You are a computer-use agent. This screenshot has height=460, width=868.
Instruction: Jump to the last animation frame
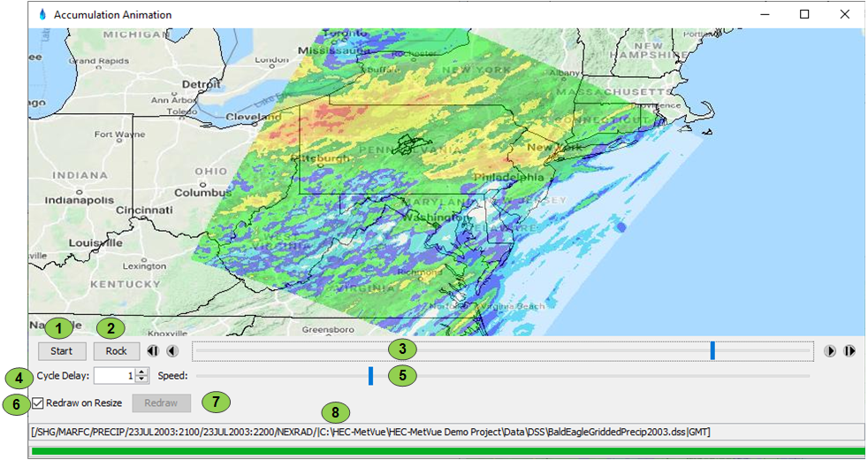[x=849, y=351]
